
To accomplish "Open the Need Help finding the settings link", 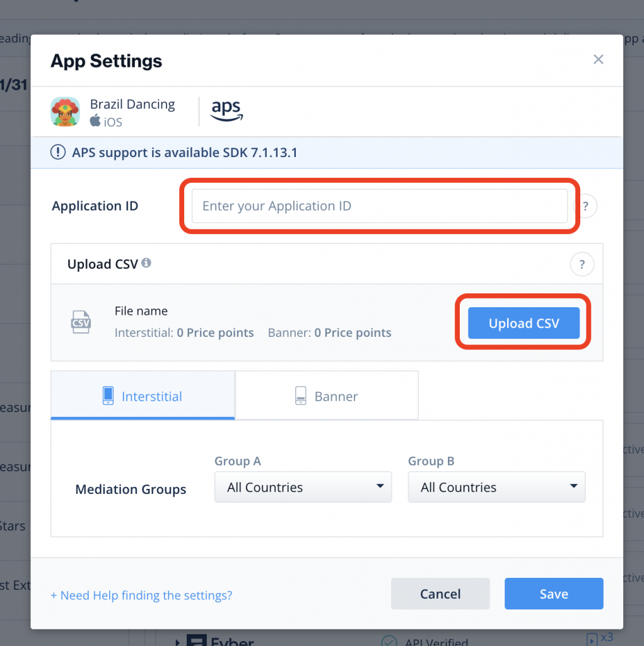I will 141,595.
